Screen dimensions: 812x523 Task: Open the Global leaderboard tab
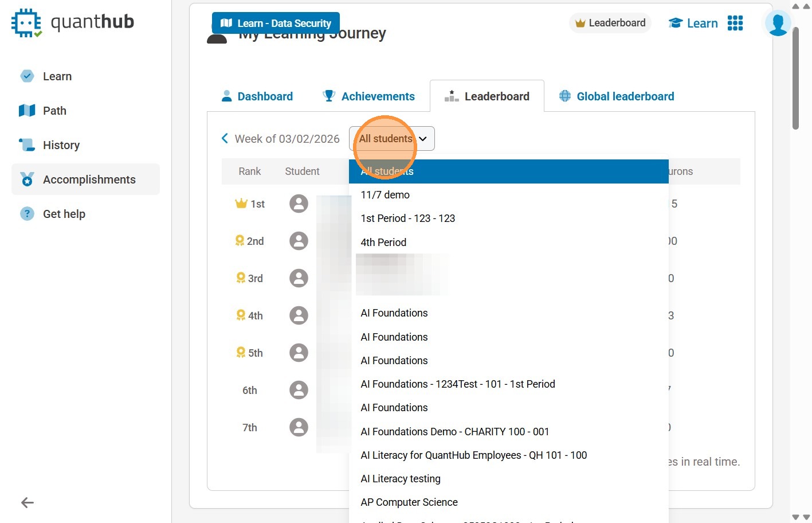[617, 96]
